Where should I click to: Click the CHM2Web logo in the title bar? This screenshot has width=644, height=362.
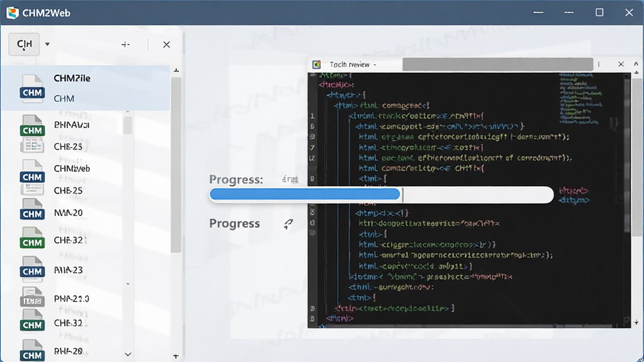coord(13,13)
